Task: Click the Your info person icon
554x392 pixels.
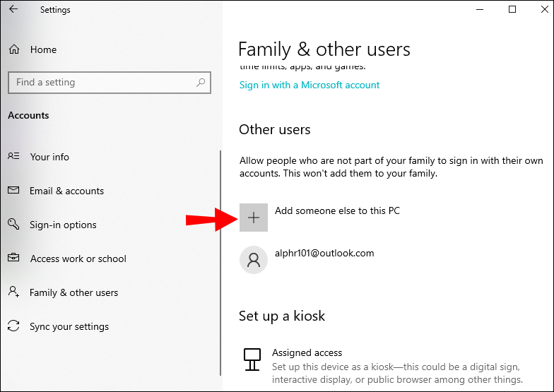Action: 13,157
